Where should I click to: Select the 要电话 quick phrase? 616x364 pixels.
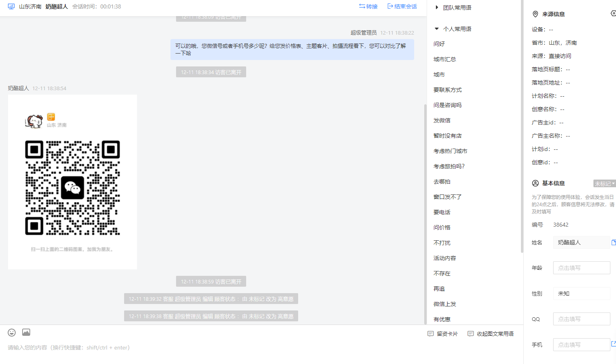click(x=442, y=212)
